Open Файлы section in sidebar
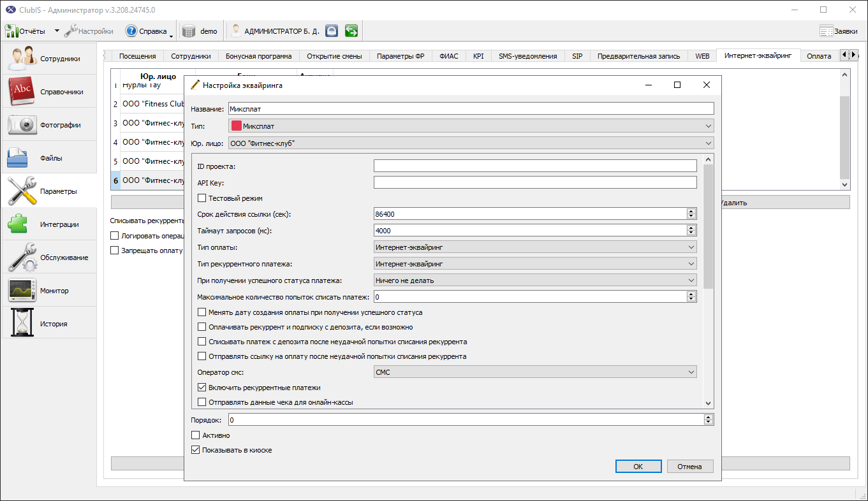 [x=49, y=158]
